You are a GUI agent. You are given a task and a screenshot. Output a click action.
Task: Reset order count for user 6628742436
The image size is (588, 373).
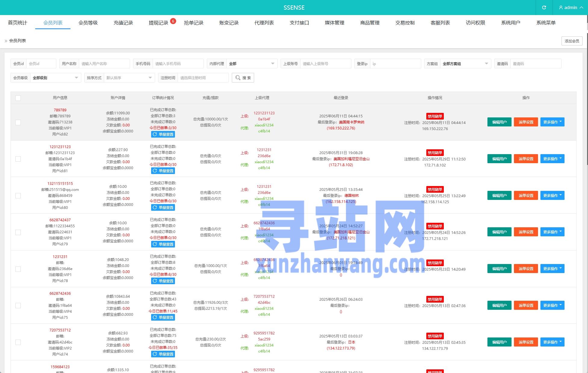[x=163, y=317]
